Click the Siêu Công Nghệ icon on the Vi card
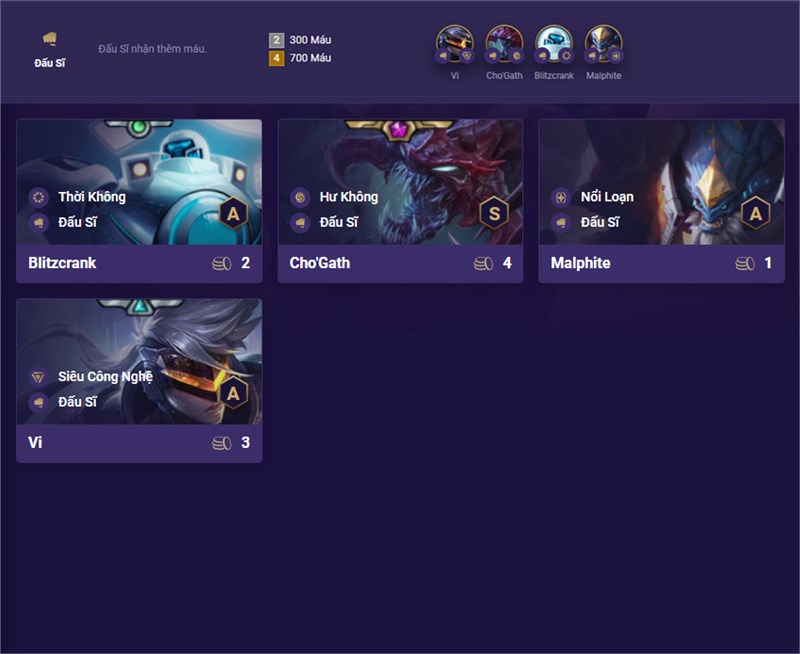800x654 pixels. [x=38, y=377]
